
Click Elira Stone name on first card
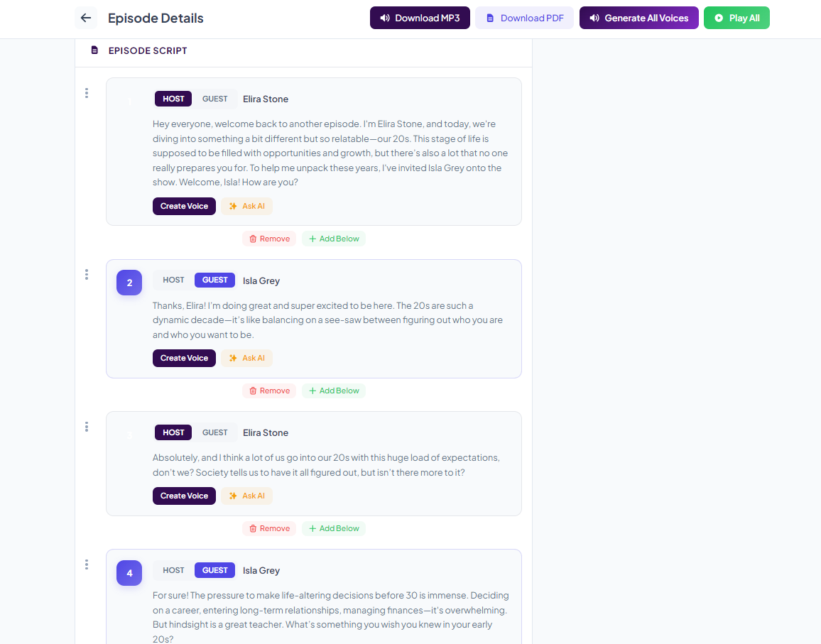pyautogui.click(x=266, y=99)
